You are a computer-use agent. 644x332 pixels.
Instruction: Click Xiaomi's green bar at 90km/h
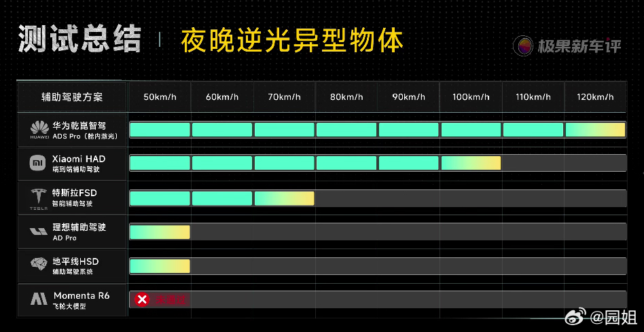pos(409,163)
